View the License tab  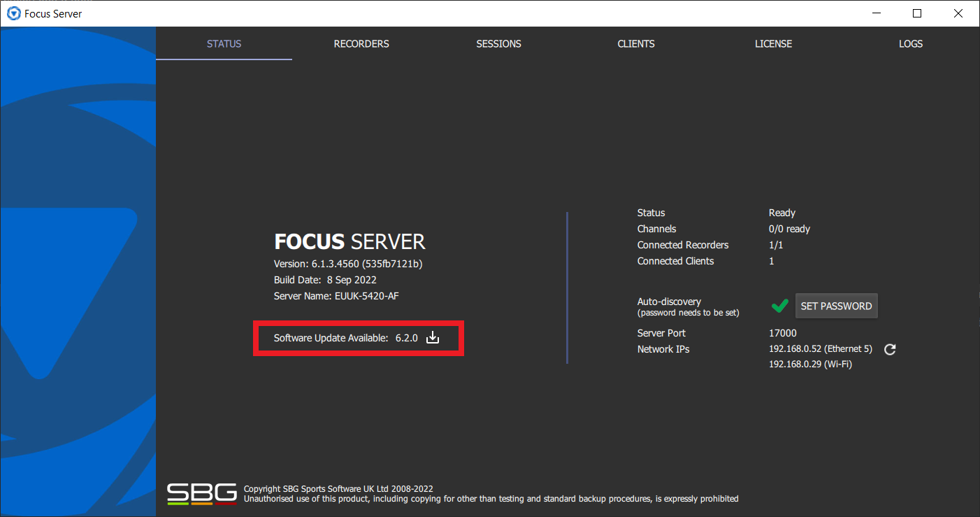pos(773,43)
